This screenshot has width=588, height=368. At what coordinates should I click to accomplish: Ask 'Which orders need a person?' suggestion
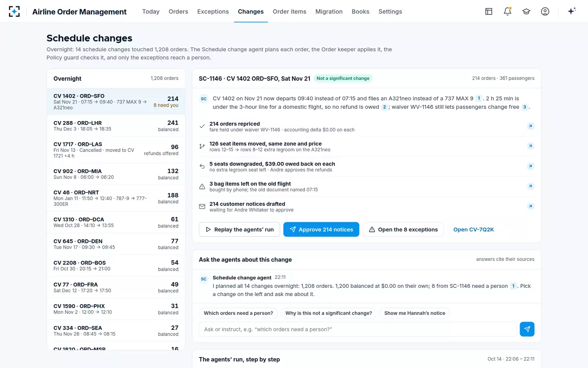[x=238, y=313]
